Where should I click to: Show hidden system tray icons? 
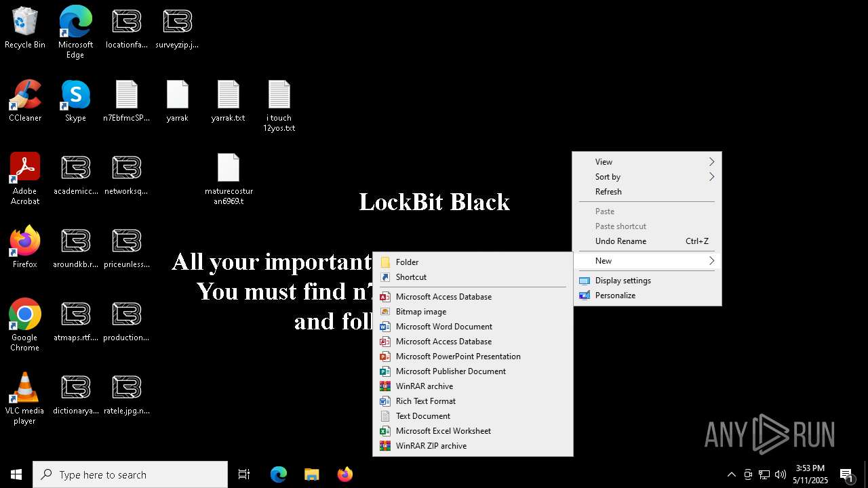coord(731,474)
